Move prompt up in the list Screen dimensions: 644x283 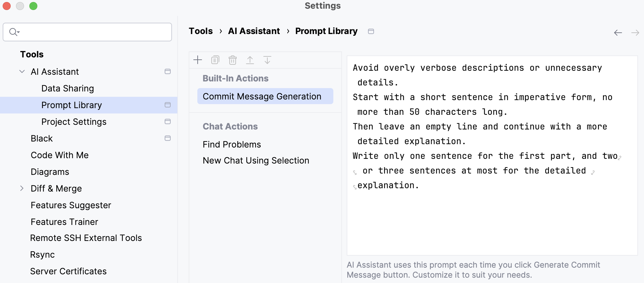[250, 60]
